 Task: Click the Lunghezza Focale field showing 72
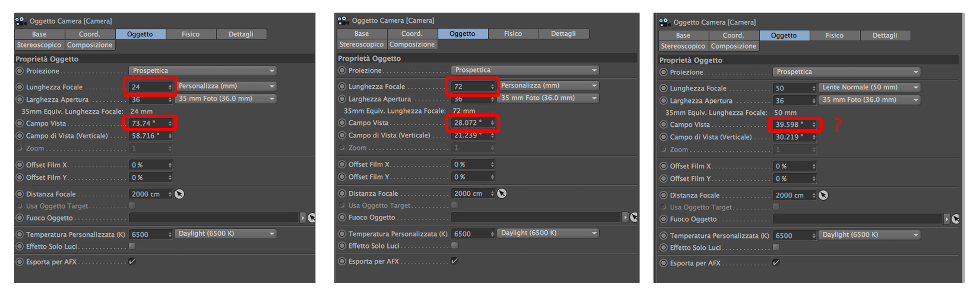[470, 86]
